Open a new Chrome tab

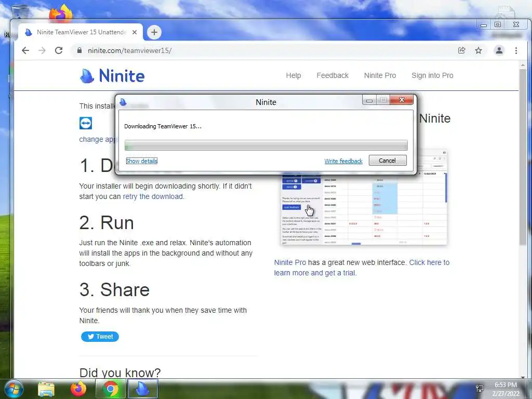point(154,32)
